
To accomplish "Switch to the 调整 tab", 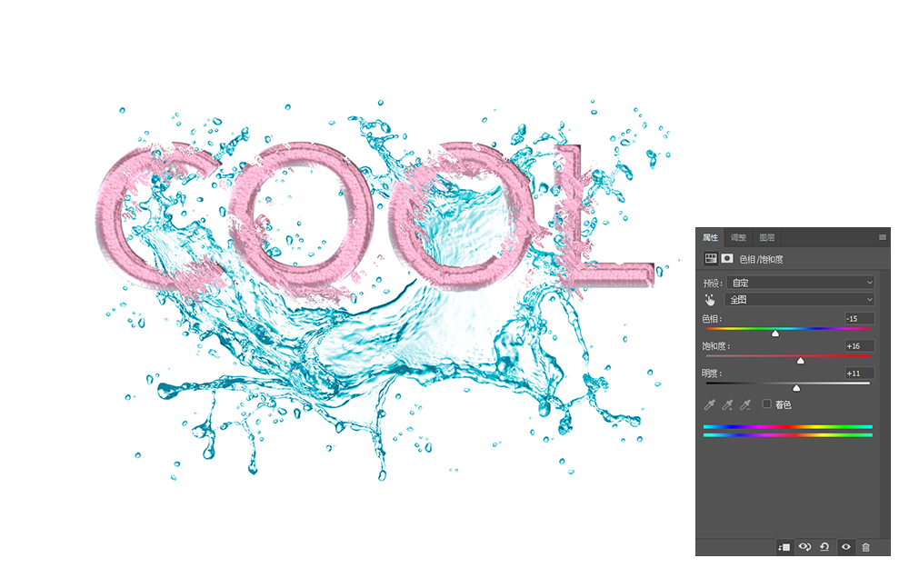I will pos(738,237).
